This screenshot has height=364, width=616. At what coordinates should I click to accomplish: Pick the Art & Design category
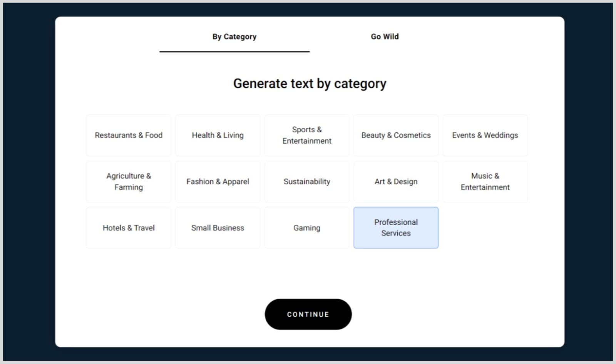point(396,181)
